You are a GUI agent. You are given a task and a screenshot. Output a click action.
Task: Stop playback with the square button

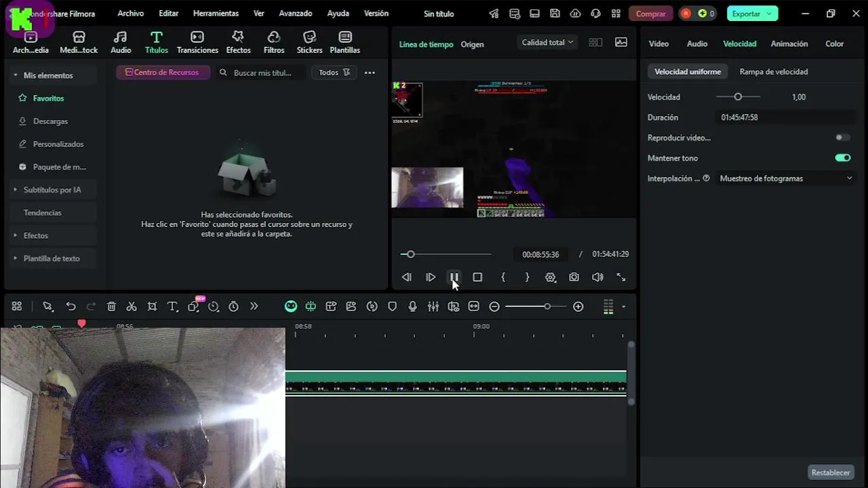[477, 277]
